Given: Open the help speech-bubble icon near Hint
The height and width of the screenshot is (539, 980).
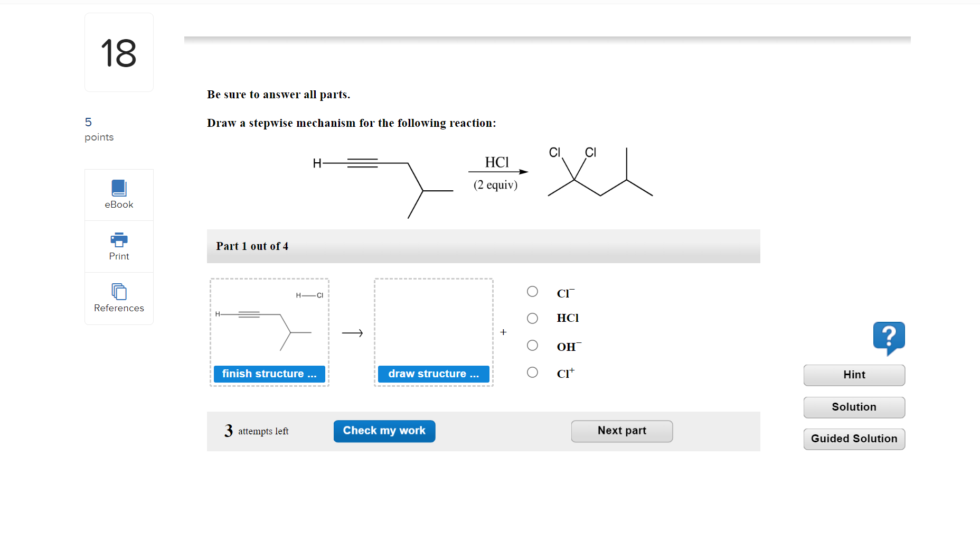Looking at the screenshot, I should pos(889,337).
